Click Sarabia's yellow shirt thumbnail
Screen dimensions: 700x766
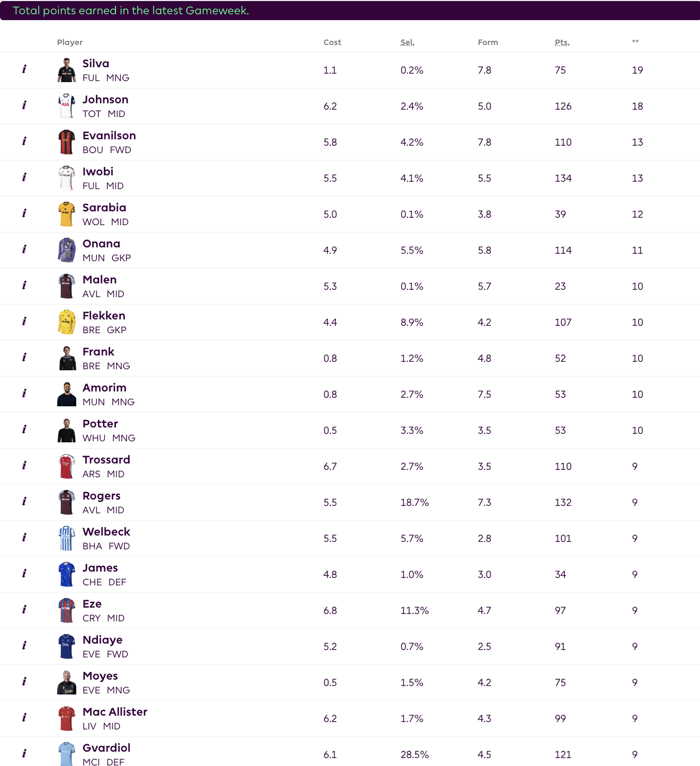(67, 214)
